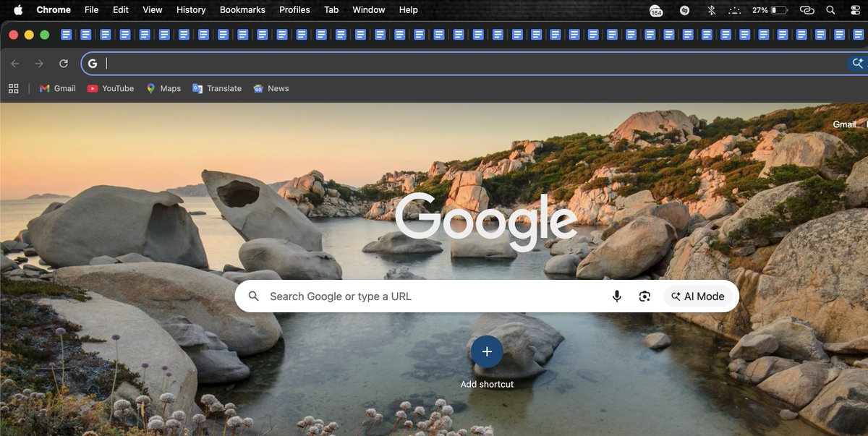Open the Window menu
The image size is (868, 436).
pyautogui.click(x=369, y=10)
